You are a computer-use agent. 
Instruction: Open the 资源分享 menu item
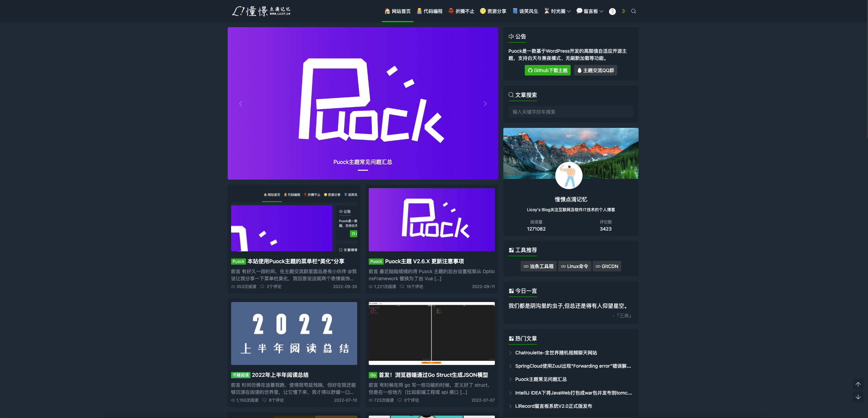(493, 11)
